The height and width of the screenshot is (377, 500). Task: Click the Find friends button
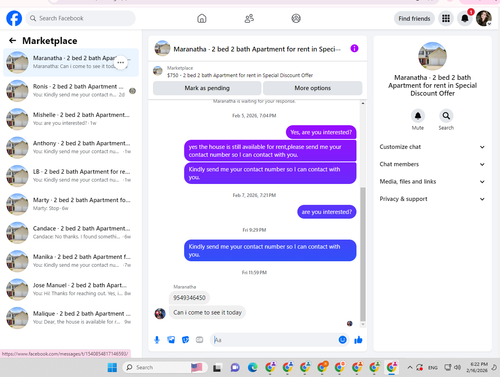pos(414,19)
